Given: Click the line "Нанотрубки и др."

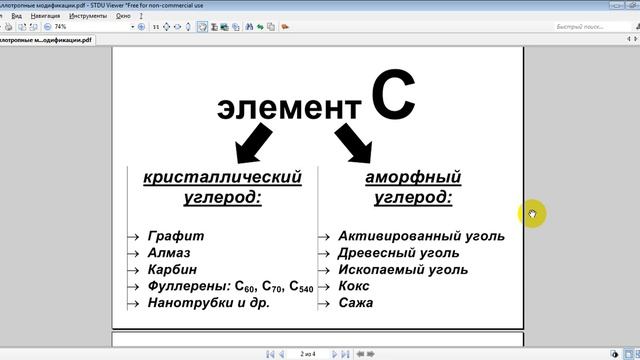Looking at the screenshot, I should coord(209,303).
